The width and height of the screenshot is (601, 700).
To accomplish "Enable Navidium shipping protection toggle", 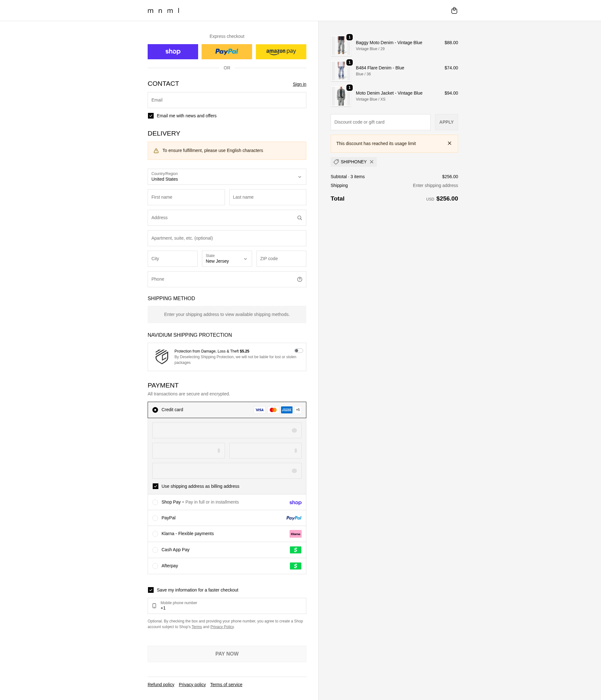I will [x=298, y=351].
